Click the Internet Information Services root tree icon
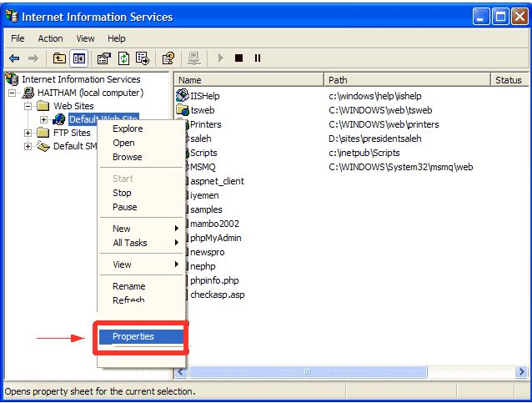 (x=13, y=79)
